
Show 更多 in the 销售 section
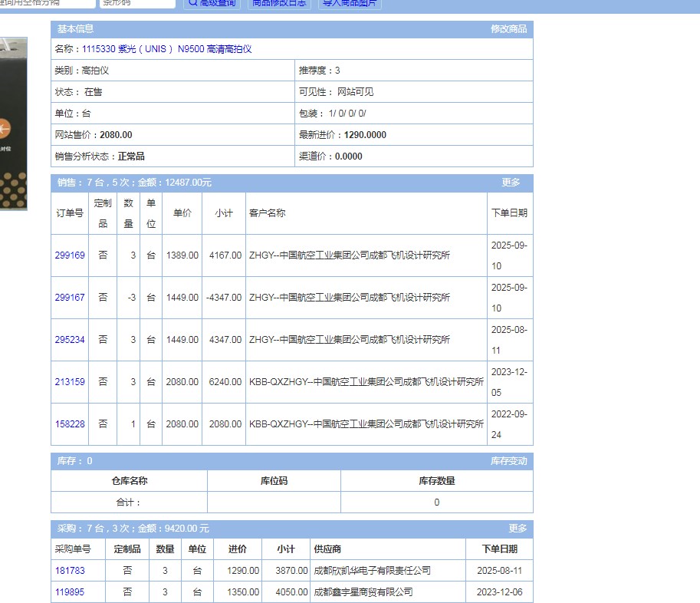pyautogui.click(x=511, y=183)
